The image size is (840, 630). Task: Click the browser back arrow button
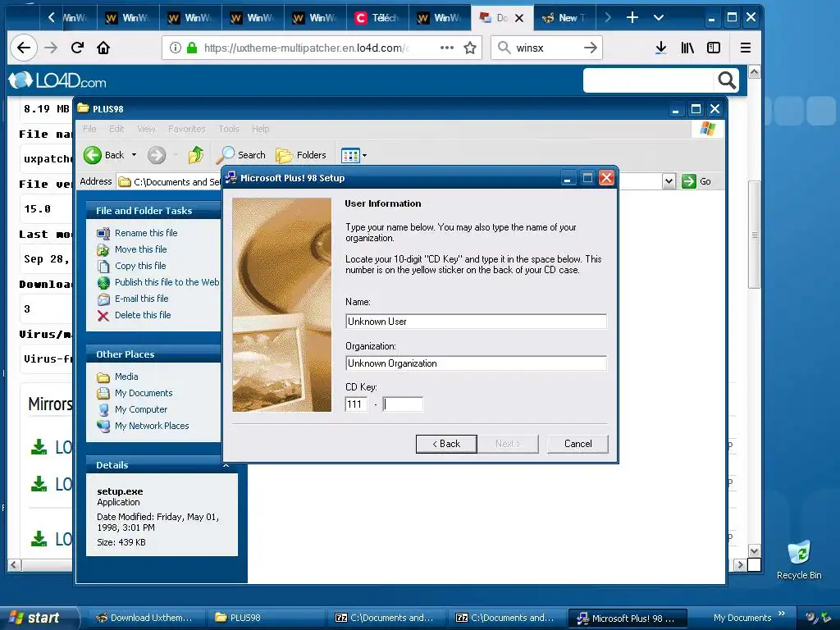(24, 48)
